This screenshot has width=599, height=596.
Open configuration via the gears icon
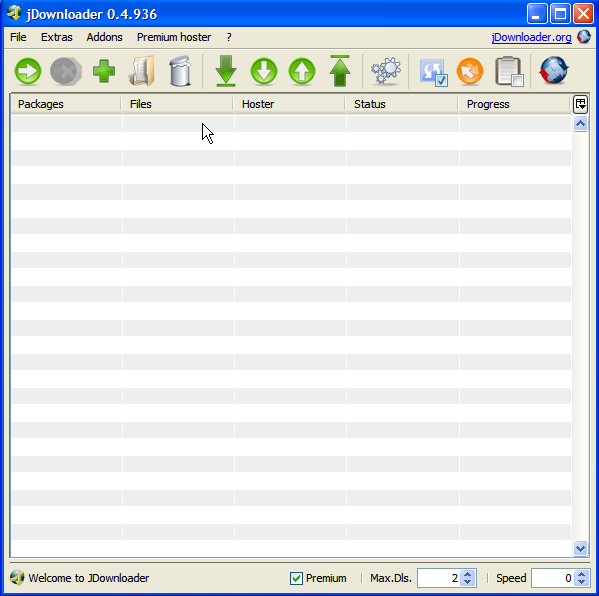(386, 71)
